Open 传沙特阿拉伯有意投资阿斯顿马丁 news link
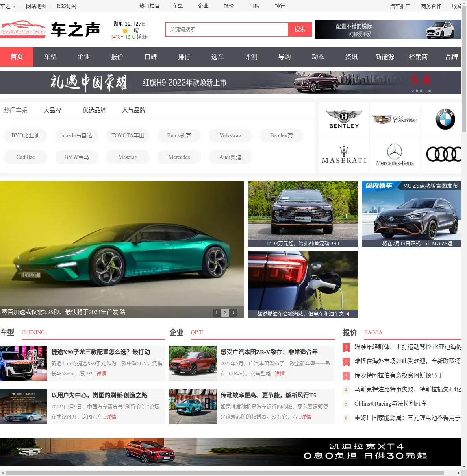 click(398, 375)
